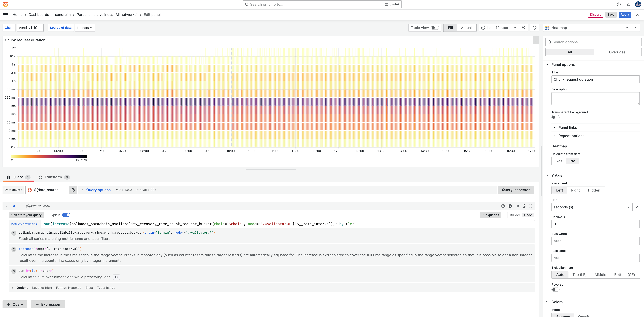Click Run queries
The width and height of the screenshot is (644, 317).
(490, 215)
